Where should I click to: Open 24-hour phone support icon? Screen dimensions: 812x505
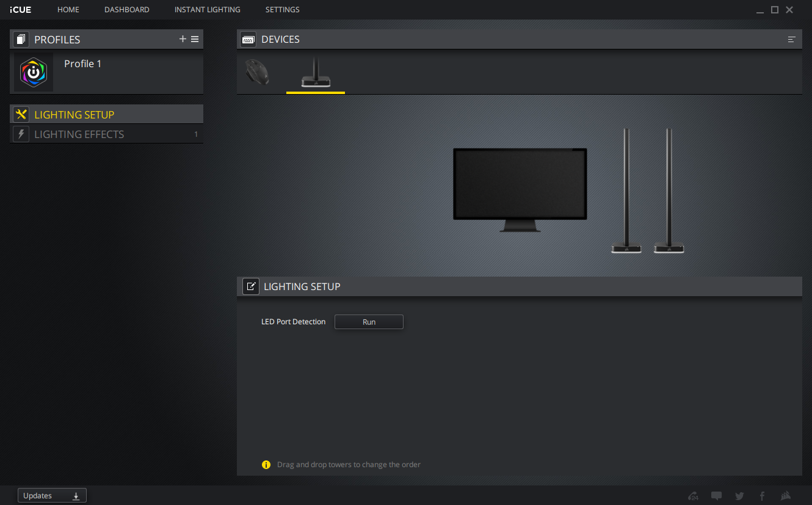point(693,496)
